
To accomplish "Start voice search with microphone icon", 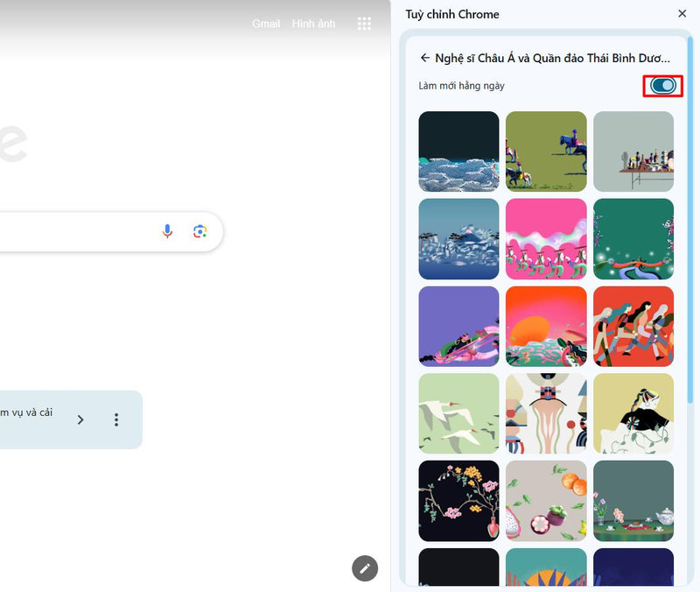I will coord(167,231).
